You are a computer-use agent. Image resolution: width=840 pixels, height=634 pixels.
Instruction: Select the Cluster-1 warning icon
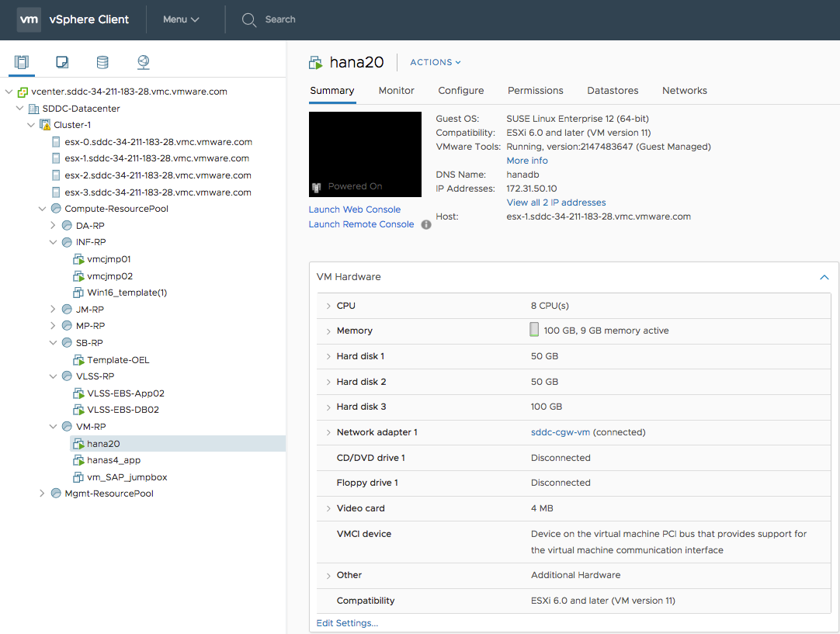45,125
